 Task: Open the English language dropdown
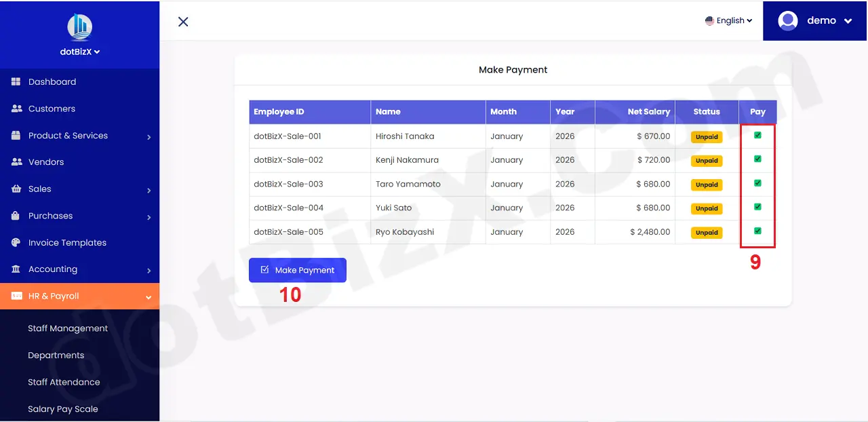(729, 20)
